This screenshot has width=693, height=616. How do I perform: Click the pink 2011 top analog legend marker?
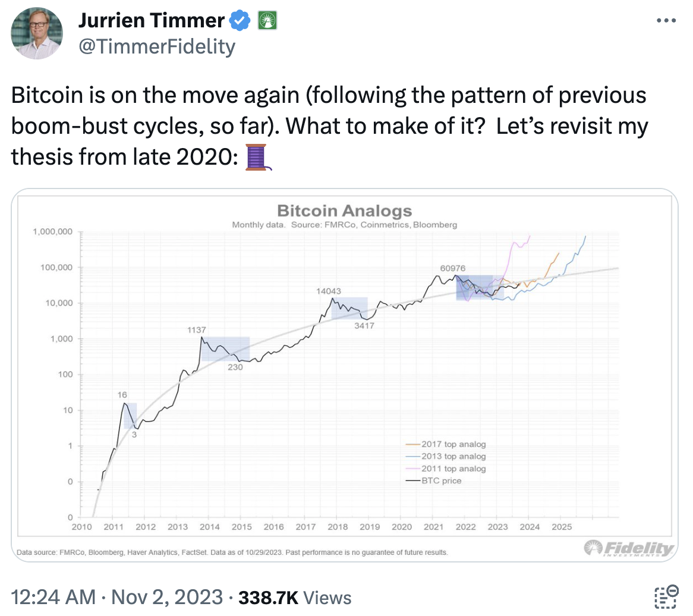[x=413, y=469]
